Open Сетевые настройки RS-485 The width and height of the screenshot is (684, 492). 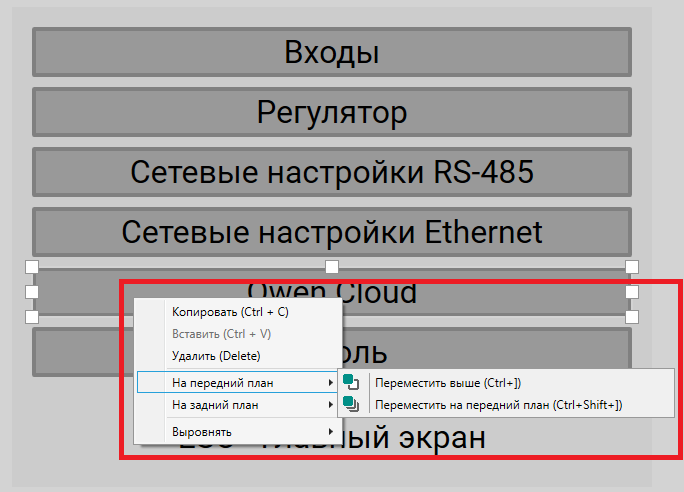click(331, 172)
